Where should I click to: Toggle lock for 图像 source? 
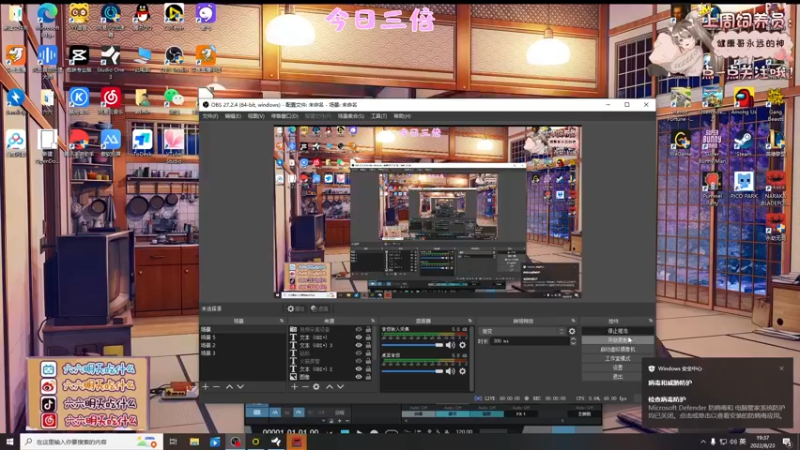tap(368, 377)
